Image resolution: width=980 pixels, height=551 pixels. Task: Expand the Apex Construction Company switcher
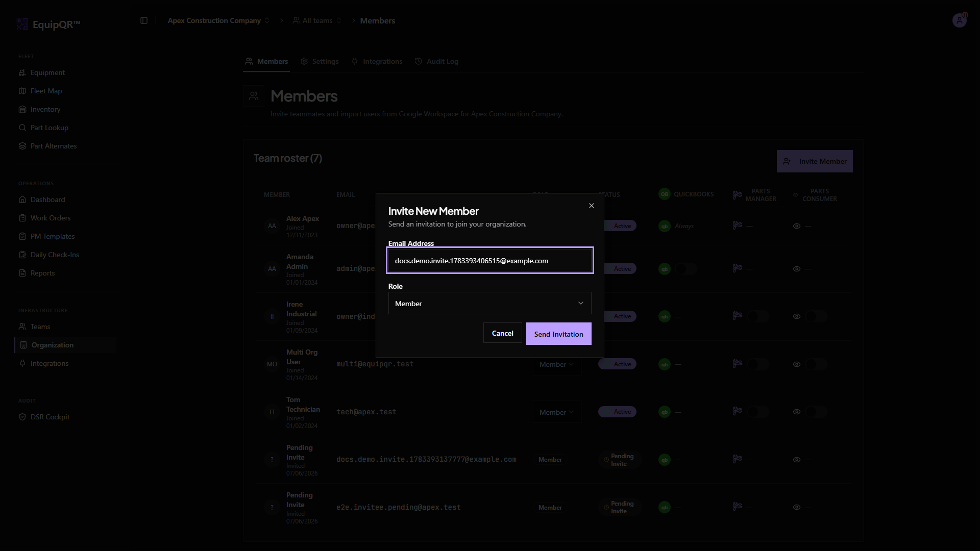(x=218, y=20)
